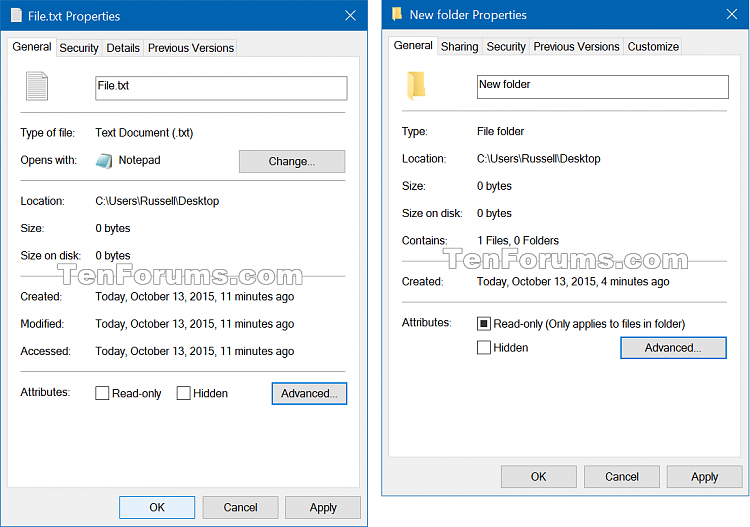The height and width of the screenshot is (527, 750).
Task: Click the yellow folder icon beside New folder name
Action: click(x=416, y=85)
